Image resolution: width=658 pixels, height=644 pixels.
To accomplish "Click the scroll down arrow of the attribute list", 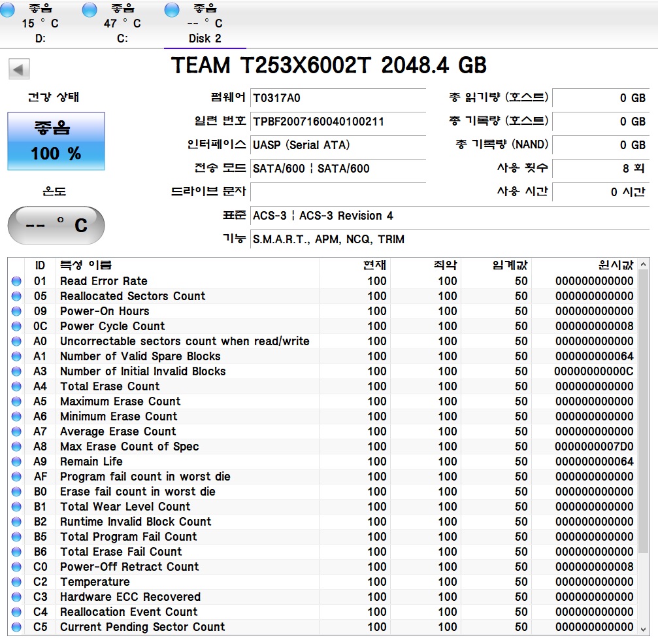I will [644, 630].
